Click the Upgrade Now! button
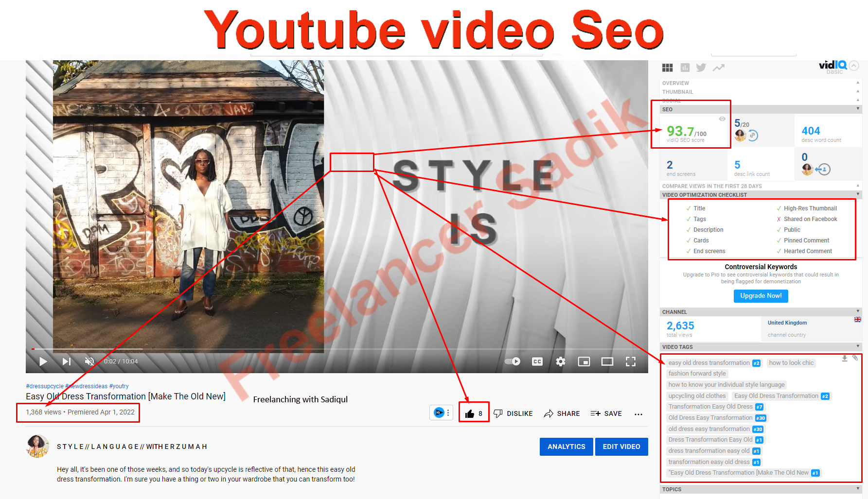Image resolution: width=868 pixels, height=499 pixels. [x=761, y=296]
